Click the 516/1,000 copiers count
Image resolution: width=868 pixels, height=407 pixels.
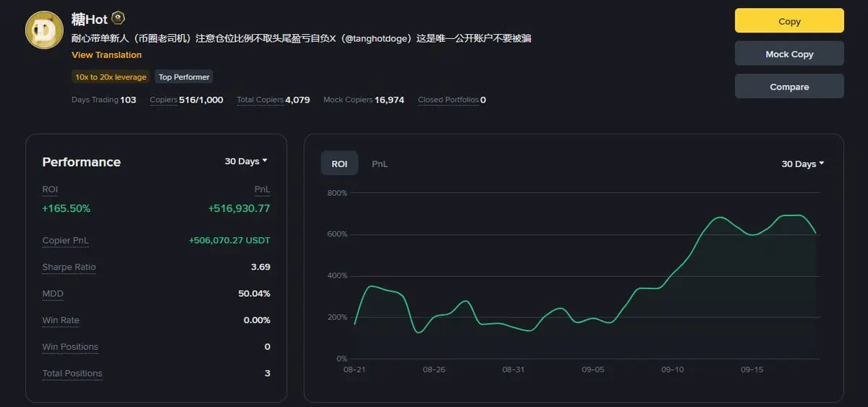(201, 100)
